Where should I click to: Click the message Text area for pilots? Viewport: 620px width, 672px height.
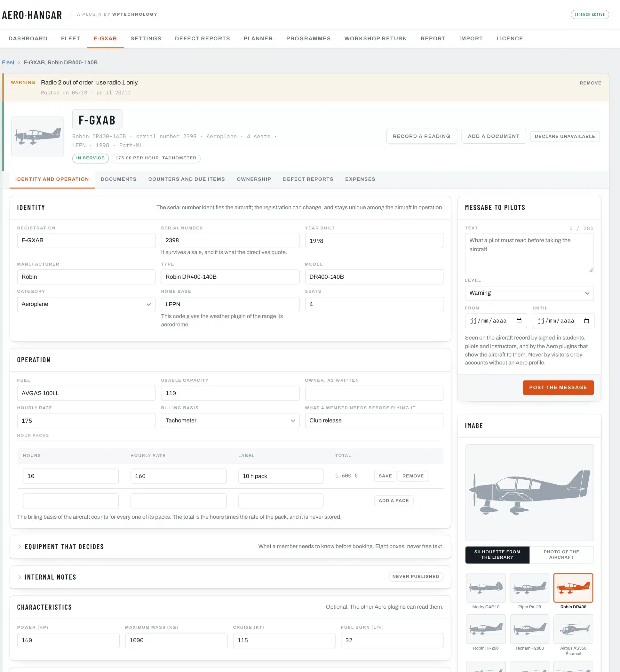click(x=529, y=253)
